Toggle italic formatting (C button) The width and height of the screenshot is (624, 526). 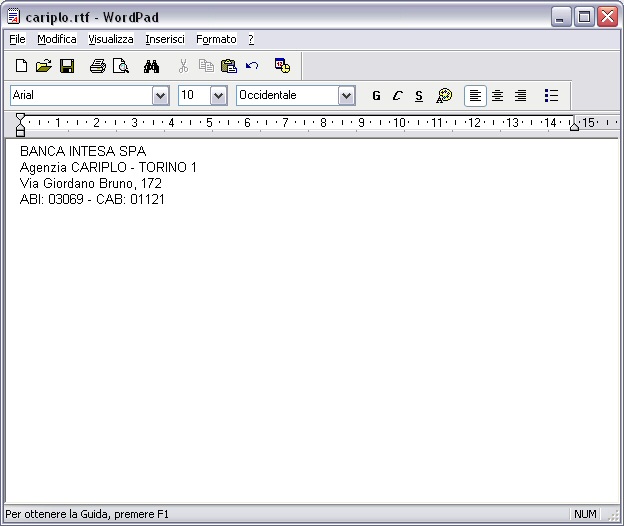click(397, 95)
